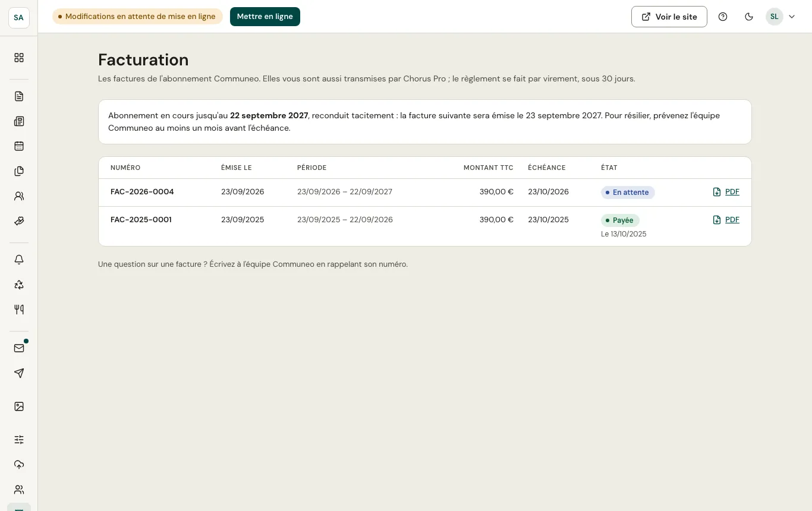Viewport: 812px width, 511px height.
Task: Open the paper plane icon in sidebar
Action: click(19, 373)
